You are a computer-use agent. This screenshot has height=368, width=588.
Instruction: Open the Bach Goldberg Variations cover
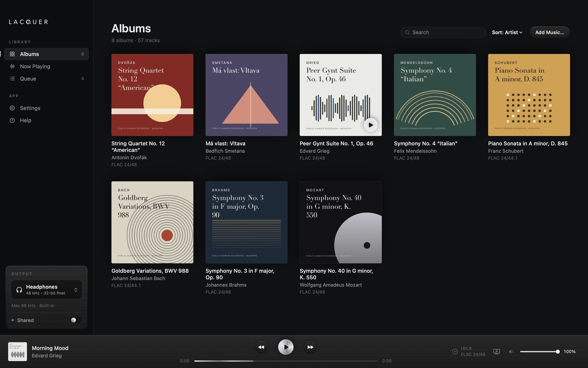pos(152,222)
